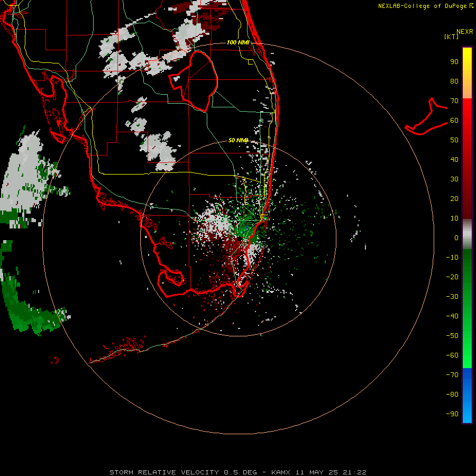Image resolution: width=476 pixels, height=476 pixels.
Task: Click the -90 value on velocity scale
Action: pyautogui.click(x=452, y=414)
